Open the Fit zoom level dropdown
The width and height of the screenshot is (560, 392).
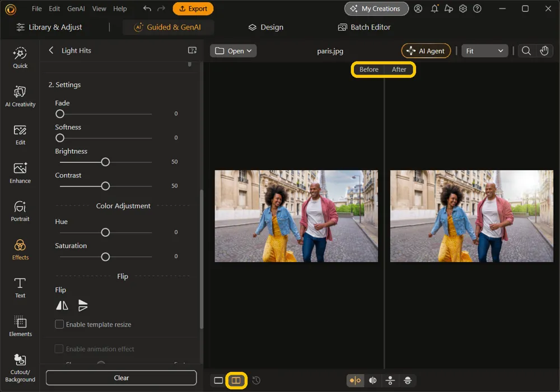tap(484, 51)
